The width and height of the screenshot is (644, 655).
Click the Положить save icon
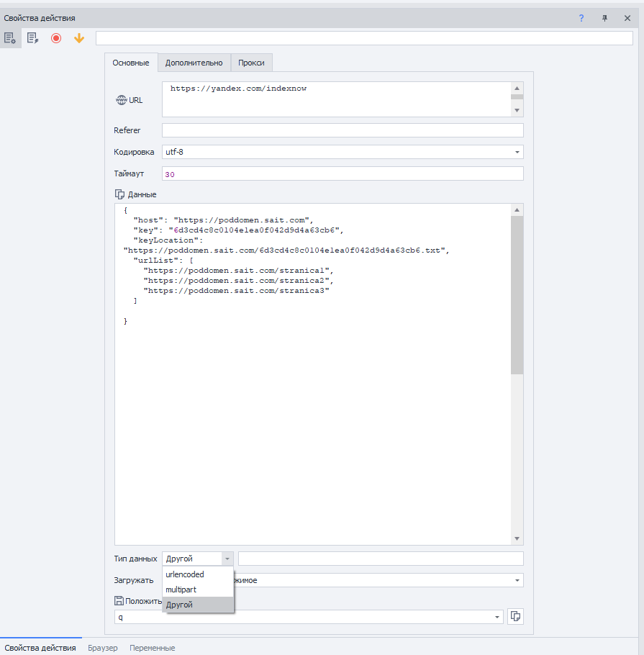(x=119, y=601)
